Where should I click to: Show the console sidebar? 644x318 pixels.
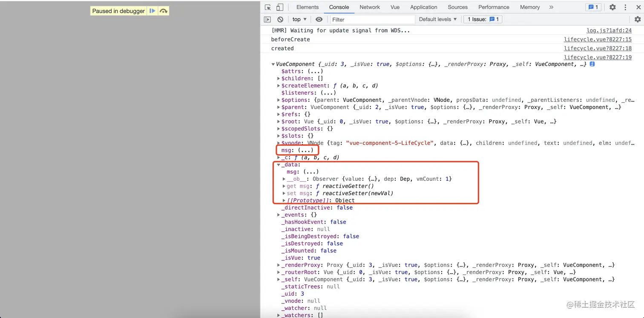pos(267,19)
